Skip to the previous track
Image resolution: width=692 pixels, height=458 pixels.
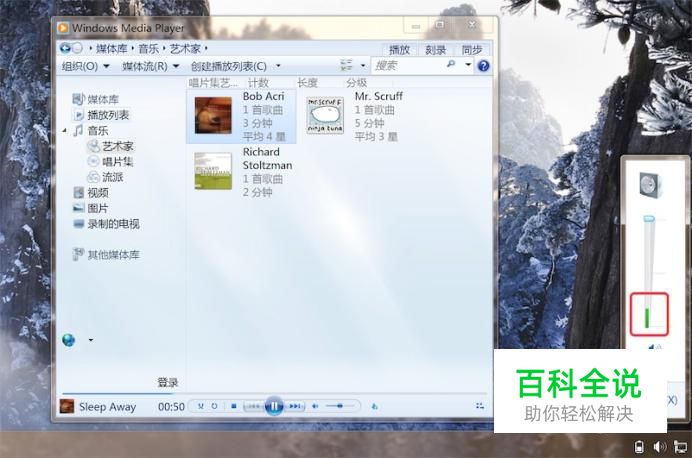click(x=253, y=406)
